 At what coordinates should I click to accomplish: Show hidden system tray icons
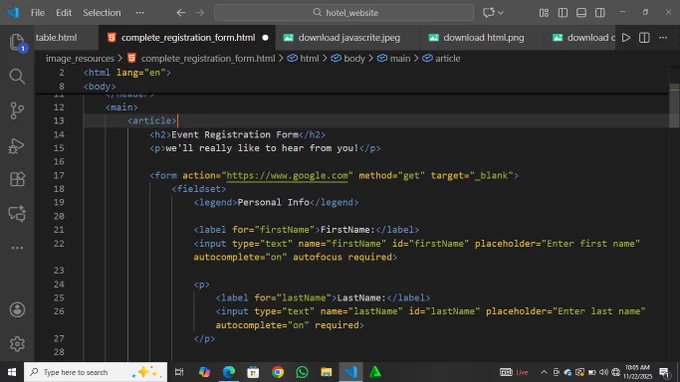coord(544,372)
